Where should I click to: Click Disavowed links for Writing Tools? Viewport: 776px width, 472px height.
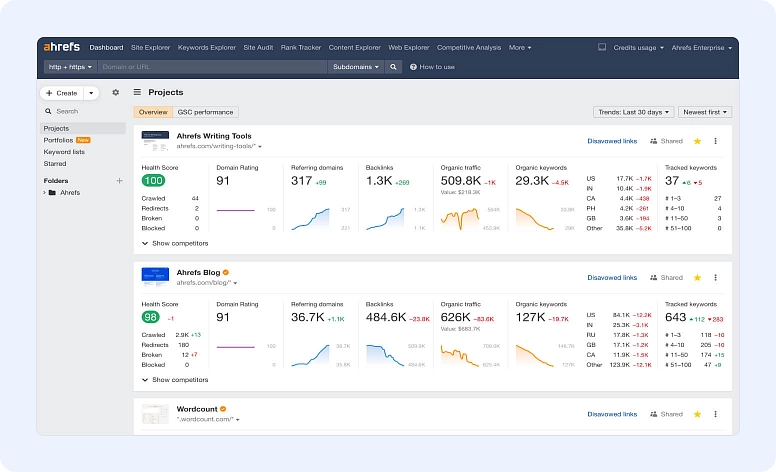coord(612,141)
